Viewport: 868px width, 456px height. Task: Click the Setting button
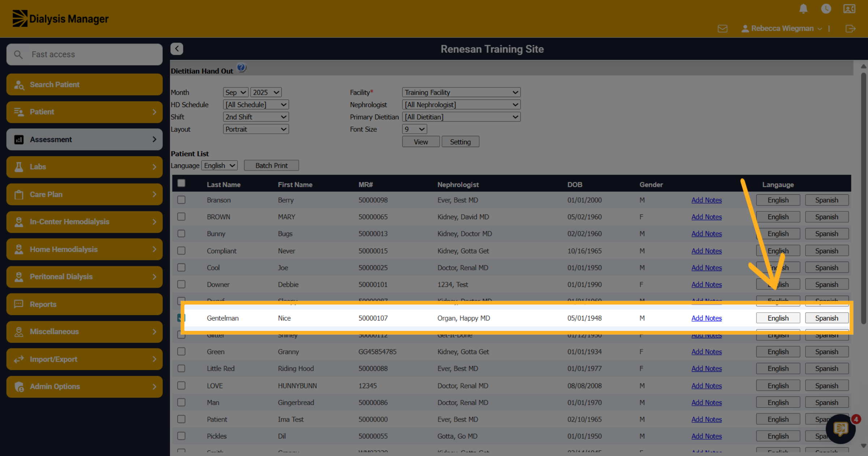pos(460,142)
